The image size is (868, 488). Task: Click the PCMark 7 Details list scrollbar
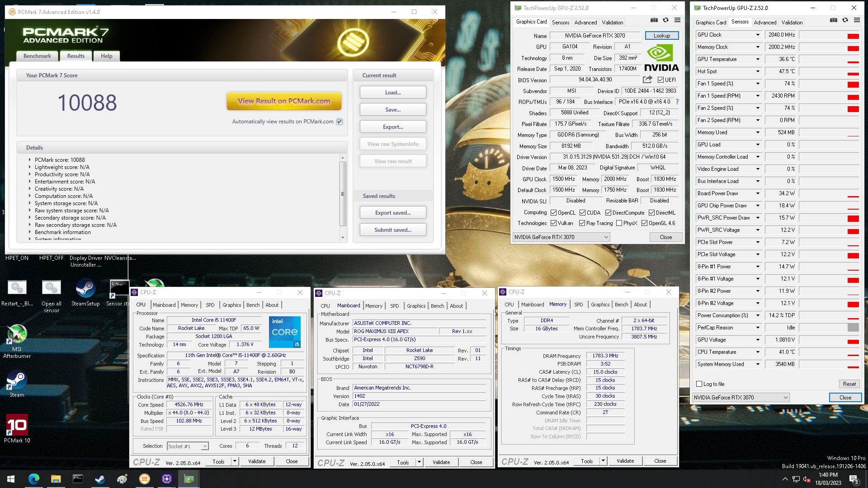tap(343, 193)
